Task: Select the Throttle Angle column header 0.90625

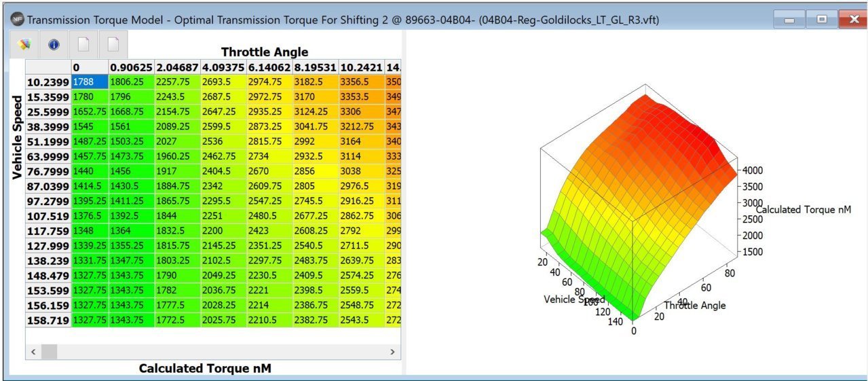Action: [x=132, y=68]
